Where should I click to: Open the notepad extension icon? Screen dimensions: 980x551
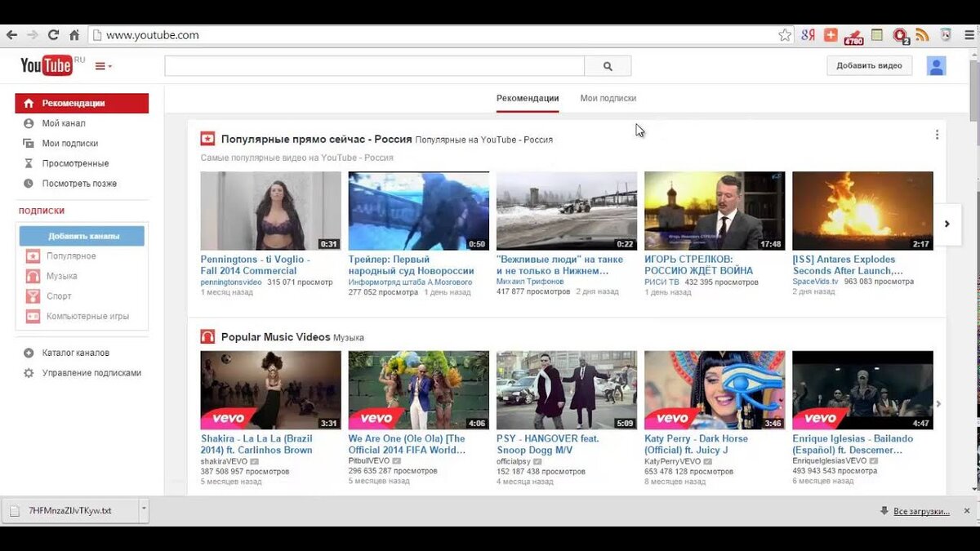876,35
